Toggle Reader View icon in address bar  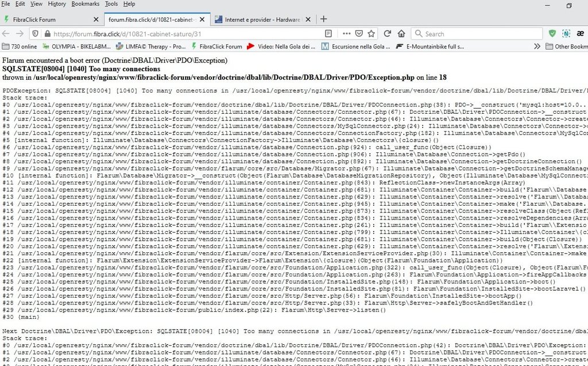click(328, 33)
